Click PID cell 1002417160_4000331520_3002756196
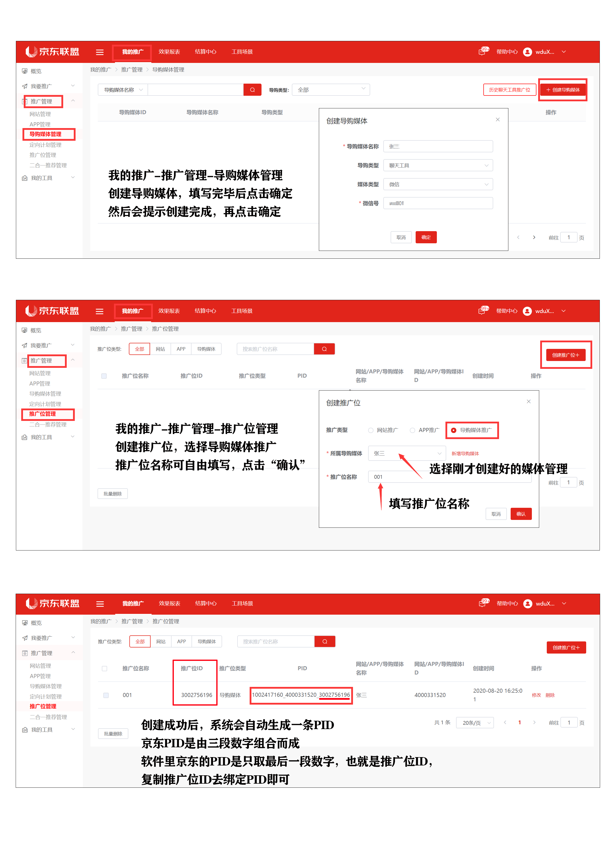This screenshot has height=841, width=616. tap(301, 695)
